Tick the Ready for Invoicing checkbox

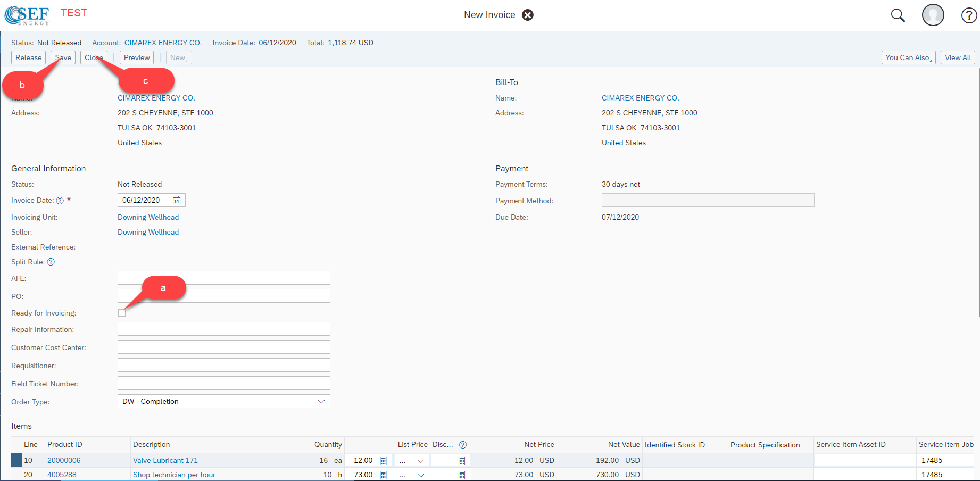(x=122, y=313)
